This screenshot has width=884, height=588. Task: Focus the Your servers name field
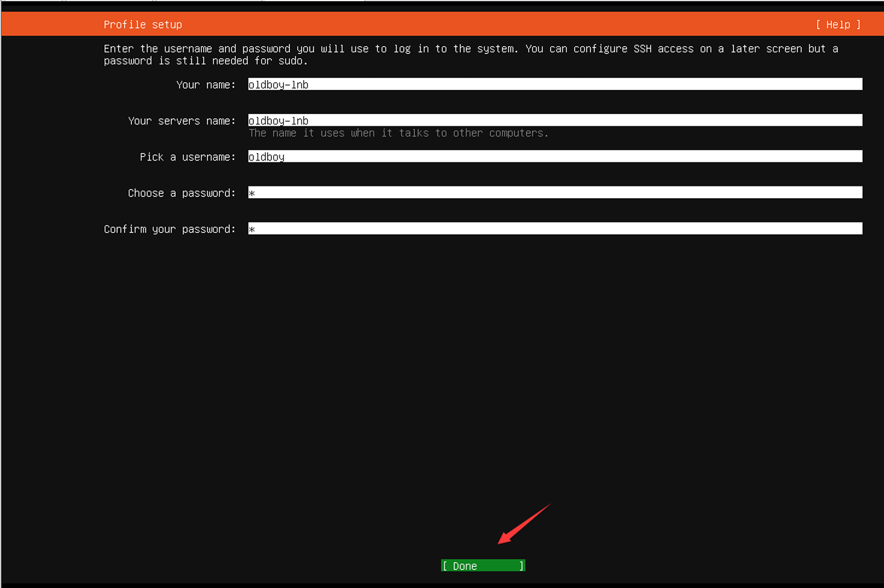pos(555,120)
